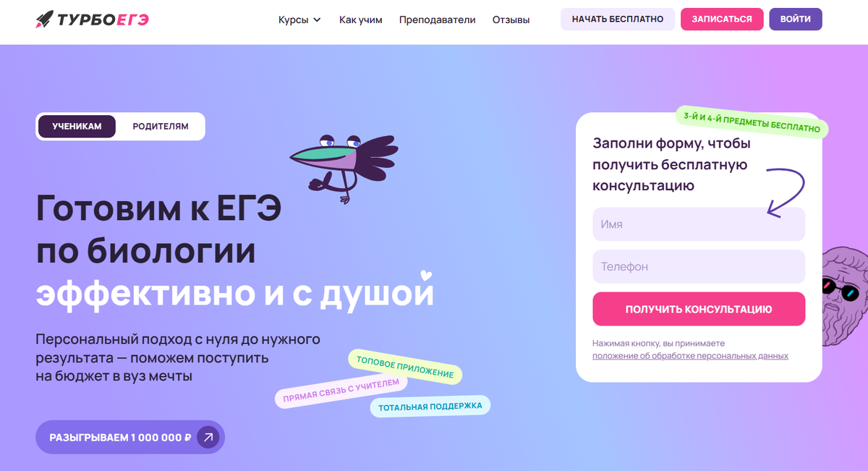The height and width of the screenshot is (471, 868).
Task: Open the personal data processing policy link
Action: tap(690, 356)
